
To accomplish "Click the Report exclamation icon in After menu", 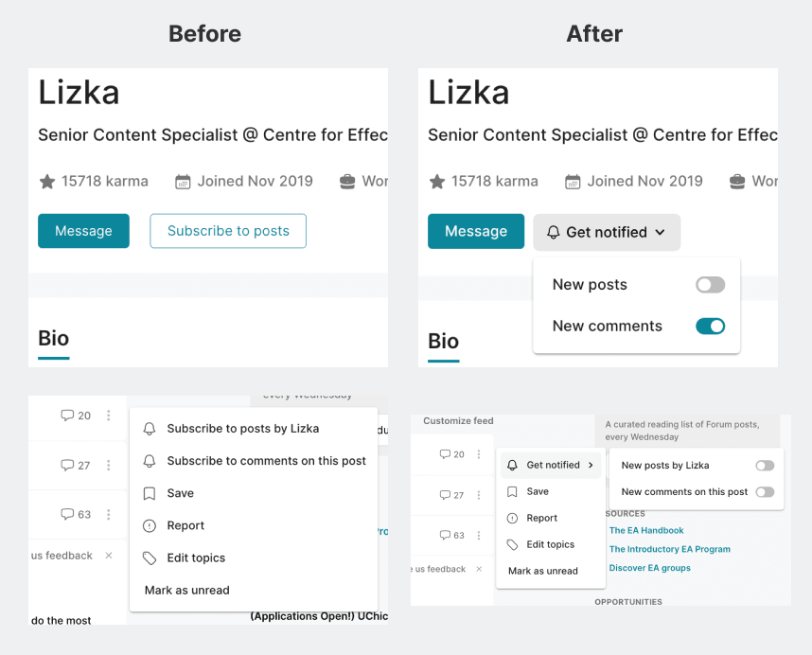I will [x=512, y=518].
